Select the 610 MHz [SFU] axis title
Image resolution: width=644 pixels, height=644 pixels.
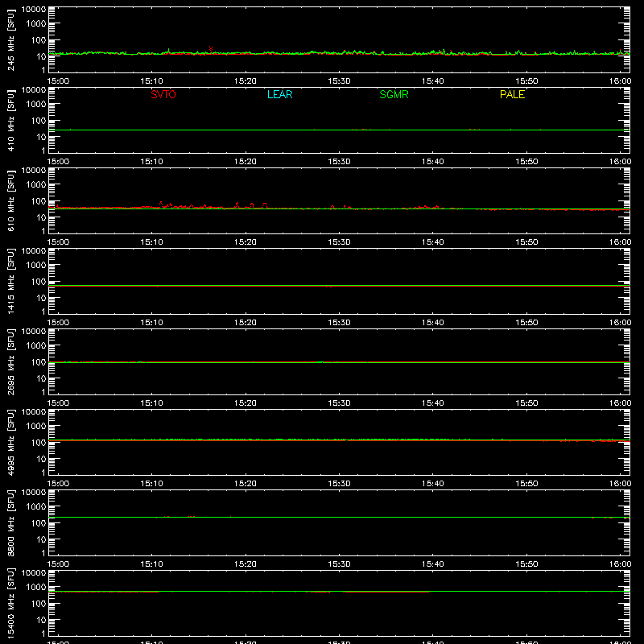pyautogui.click(x=10, y=200)
